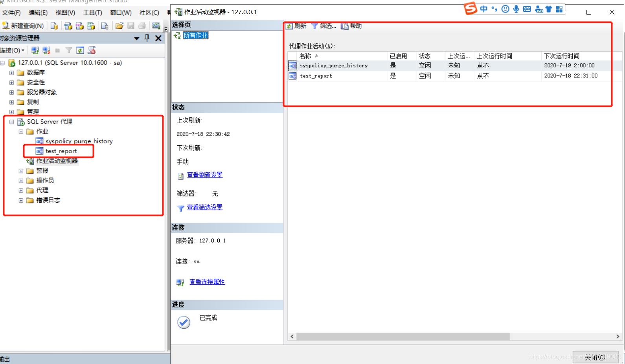625x364 pixels.
Task: Toggle Sogou punctuation mode icon
Action: click(494, 9)
